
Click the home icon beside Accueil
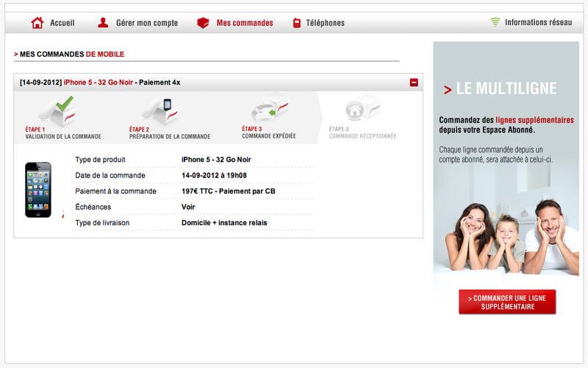pos(37,23)
